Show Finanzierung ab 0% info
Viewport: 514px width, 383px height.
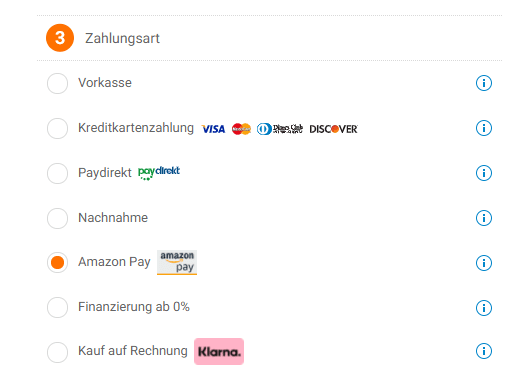click(483, 308)
